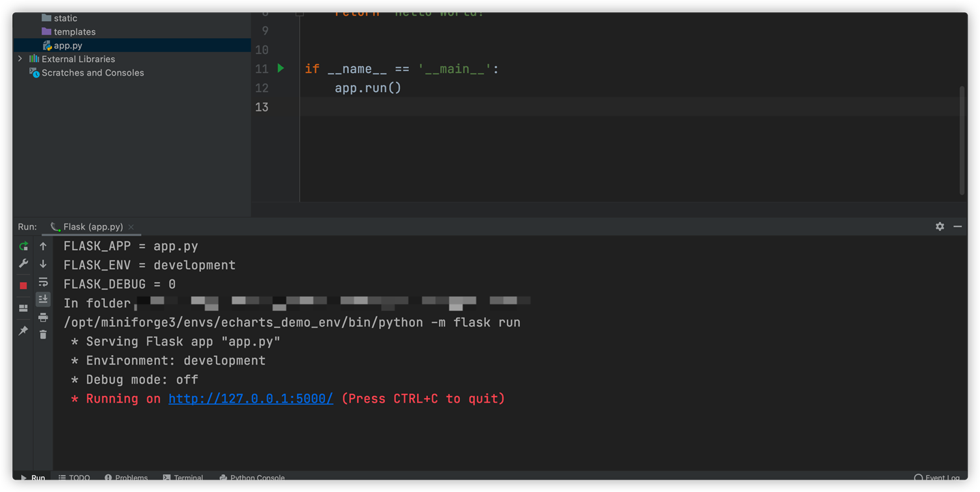Jump down the stack trace arrow

pyautogui.click(x=43, y=264)
